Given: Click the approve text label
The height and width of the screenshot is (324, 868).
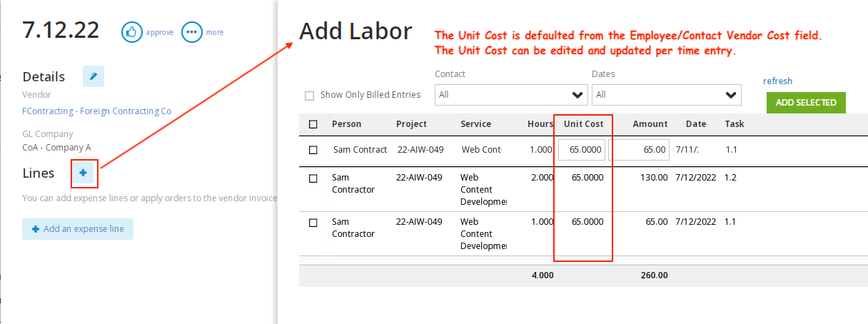Looking at the screenshot, I should pos(160,32).
